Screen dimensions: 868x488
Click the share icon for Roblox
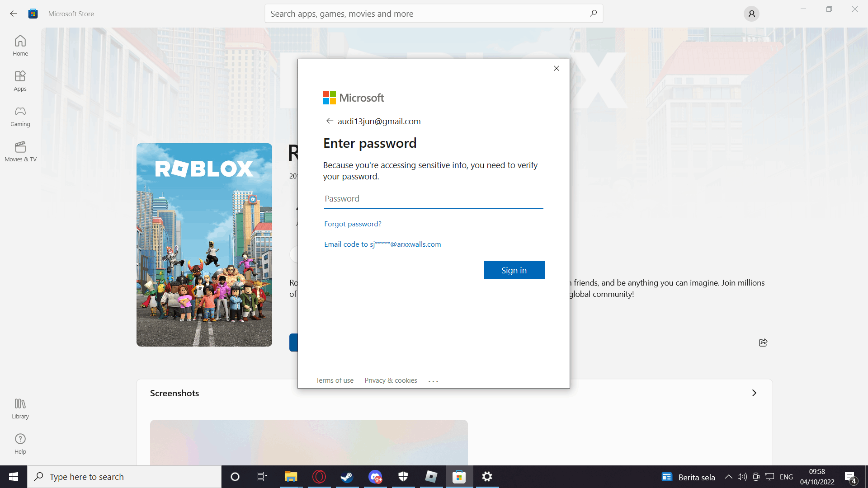763,343
